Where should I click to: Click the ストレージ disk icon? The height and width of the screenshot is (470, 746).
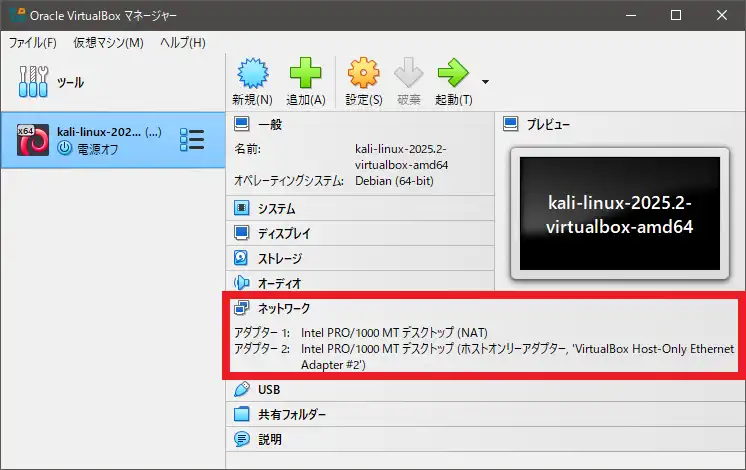[241, 258]
